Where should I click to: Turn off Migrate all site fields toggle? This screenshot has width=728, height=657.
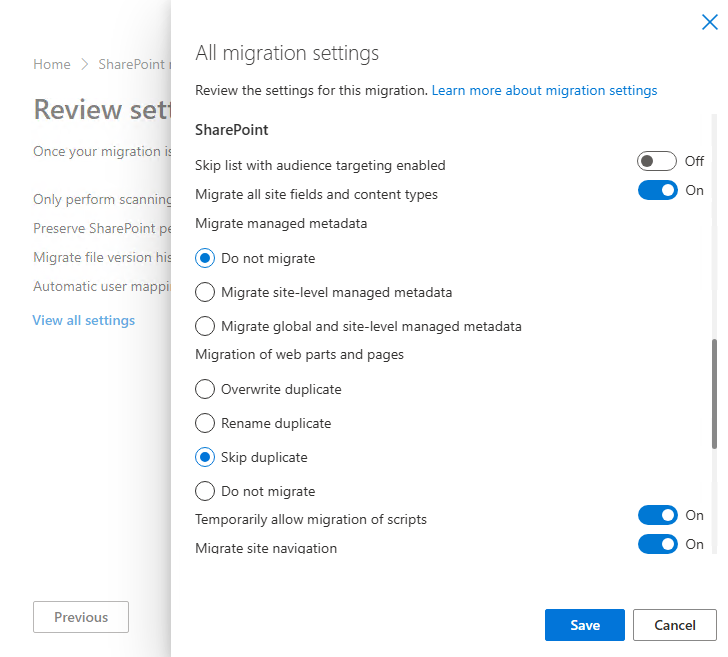pyautogui.click(x=657, y=191)
